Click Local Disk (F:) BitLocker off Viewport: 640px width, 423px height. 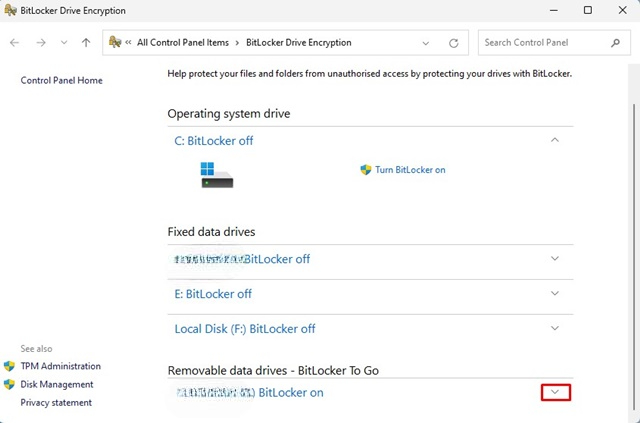tap(245, 329)
